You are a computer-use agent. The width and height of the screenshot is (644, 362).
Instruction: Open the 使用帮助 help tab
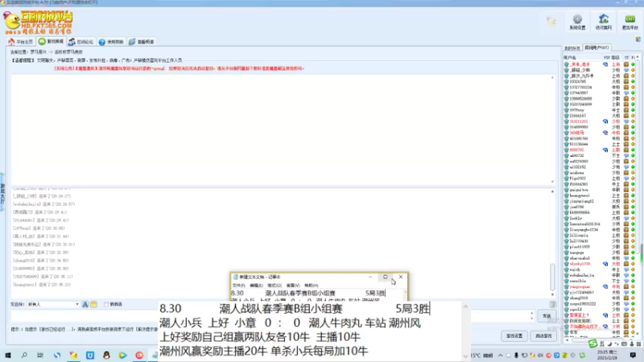[x=111, y=42]
